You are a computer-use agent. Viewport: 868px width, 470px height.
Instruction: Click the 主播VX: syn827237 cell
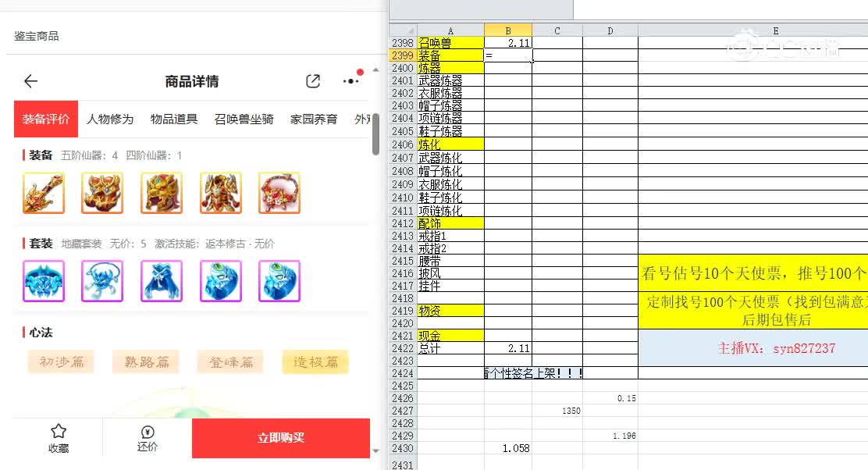753,348
